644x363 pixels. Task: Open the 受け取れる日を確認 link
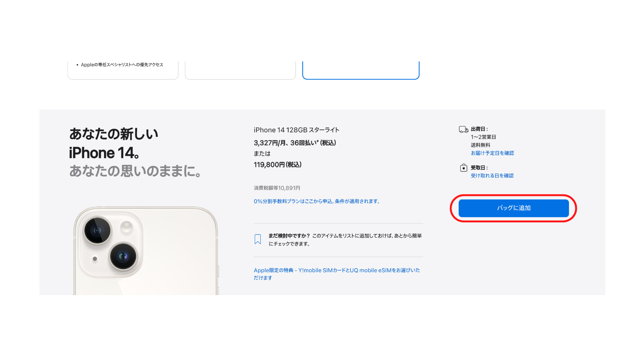pos(492,176)
